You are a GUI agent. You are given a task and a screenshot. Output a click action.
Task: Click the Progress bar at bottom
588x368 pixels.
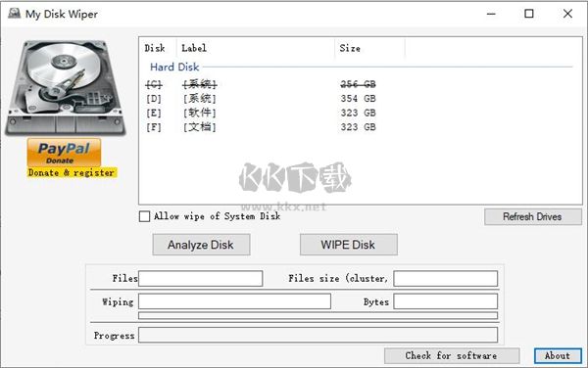click(x=318, y=335)
